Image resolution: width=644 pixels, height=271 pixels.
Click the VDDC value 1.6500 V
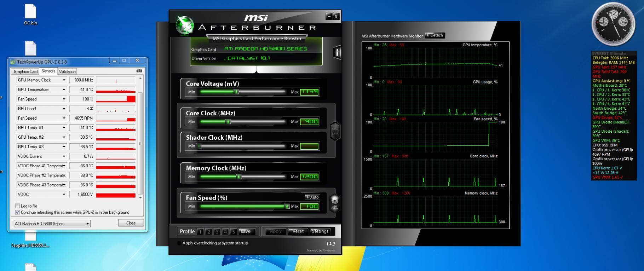(82, 195)
